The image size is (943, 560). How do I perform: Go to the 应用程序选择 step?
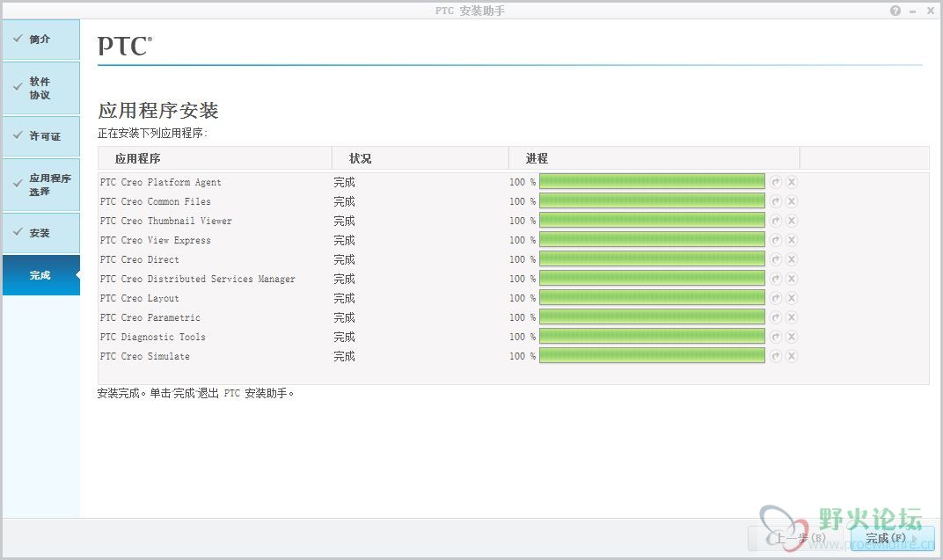coord(40,185)
